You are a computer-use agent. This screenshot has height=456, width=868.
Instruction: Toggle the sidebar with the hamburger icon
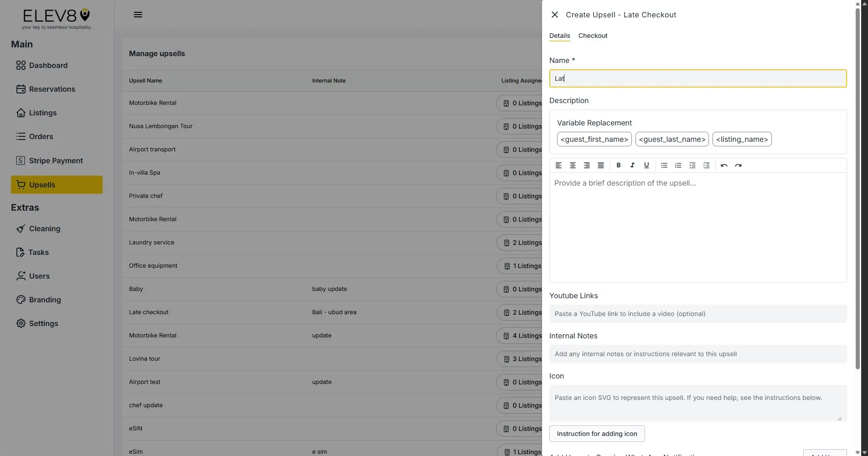click(x=138, y=14)
